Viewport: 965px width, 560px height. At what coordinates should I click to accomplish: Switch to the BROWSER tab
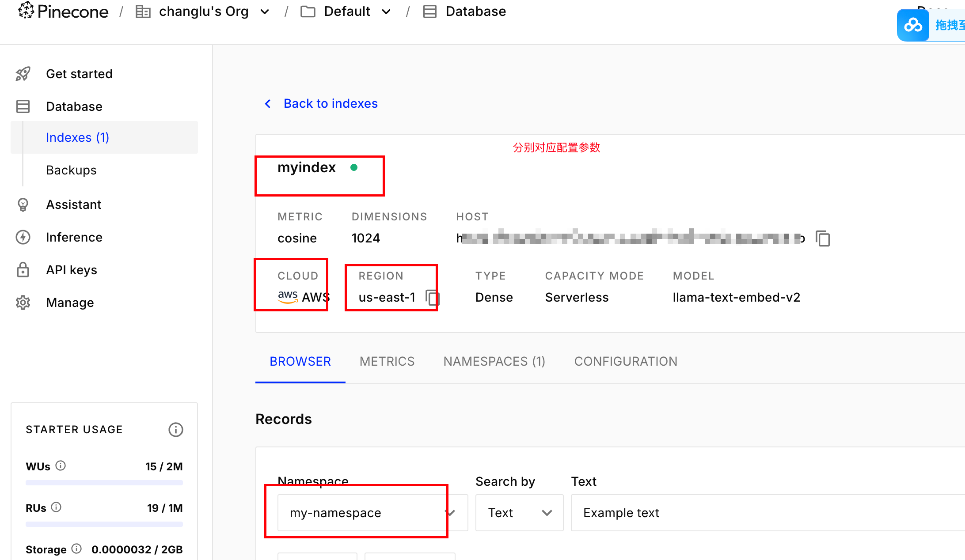coord(300,361)
